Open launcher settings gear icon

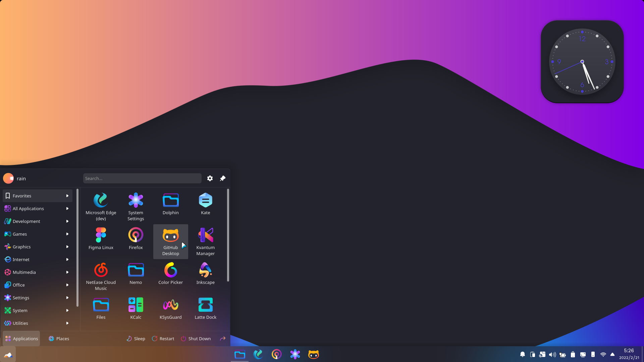(210, 178)
